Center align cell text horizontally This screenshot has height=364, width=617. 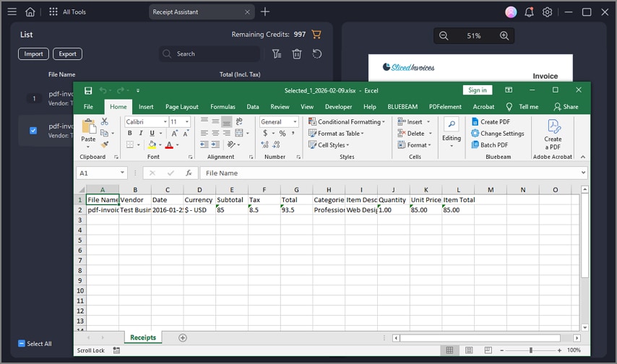tap(215, 134)
